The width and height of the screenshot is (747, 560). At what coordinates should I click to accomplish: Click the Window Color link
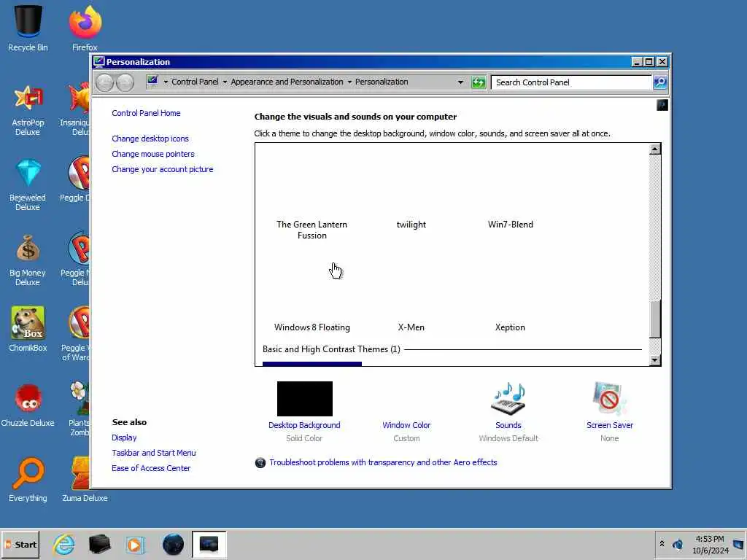(406, 425)
